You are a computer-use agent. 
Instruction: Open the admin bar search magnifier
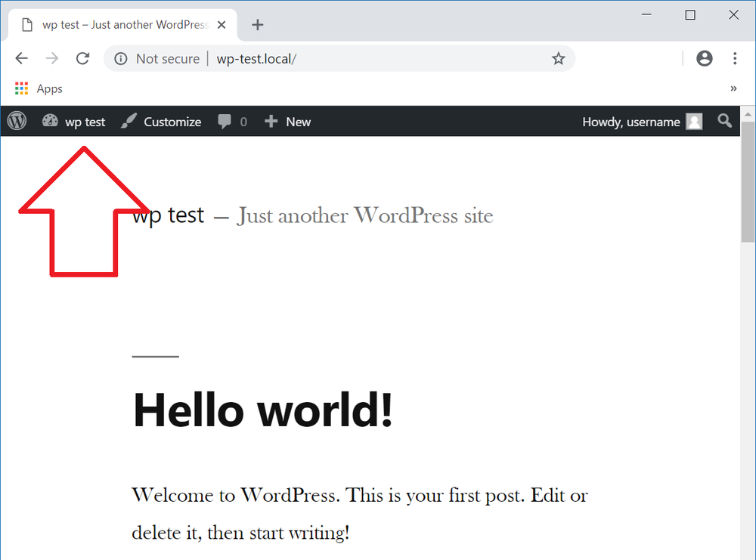pyautogui.click(x=724, y=120)
